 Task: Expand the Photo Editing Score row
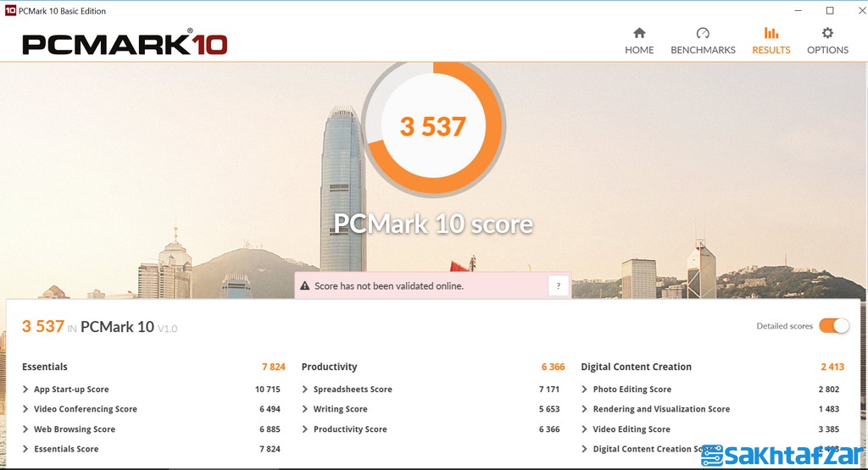tap(585, 390)
